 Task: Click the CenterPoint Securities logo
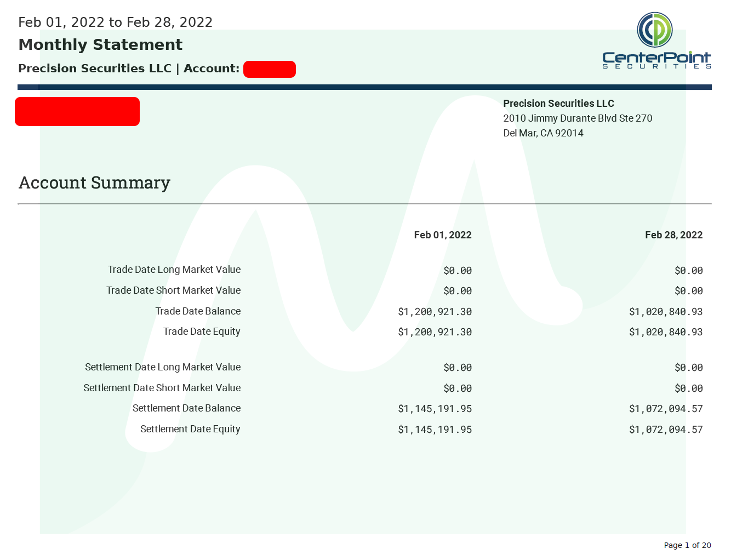[x=656, y=41]
